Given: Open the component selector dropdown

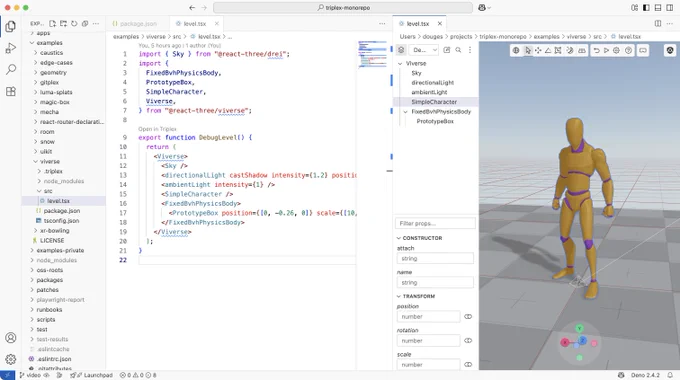Looking at the screenshot, I should pos(424,50).
